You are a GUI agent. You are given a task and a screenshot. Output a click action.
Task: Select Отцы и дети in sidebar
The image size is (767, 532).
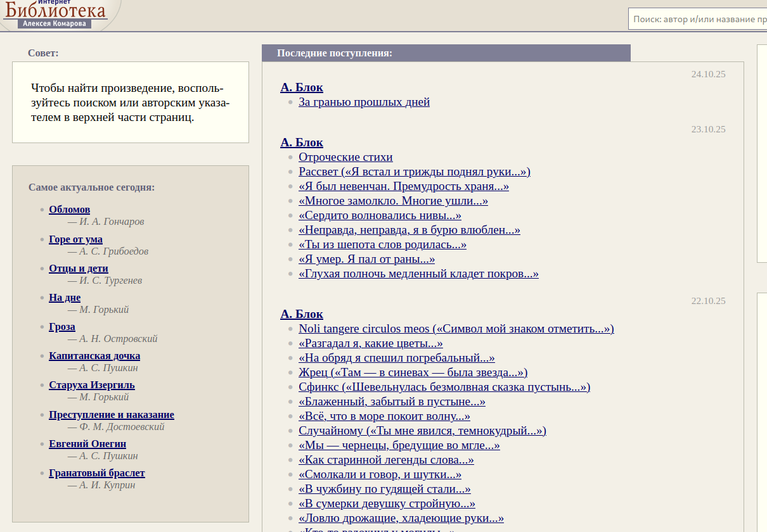(x=79, y=269)
